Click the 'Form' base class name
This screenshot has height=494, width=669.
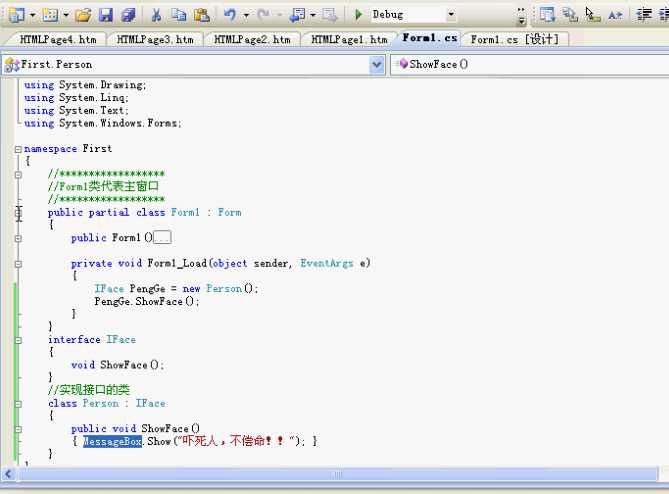pyautogui.click(x=230, y=212)
